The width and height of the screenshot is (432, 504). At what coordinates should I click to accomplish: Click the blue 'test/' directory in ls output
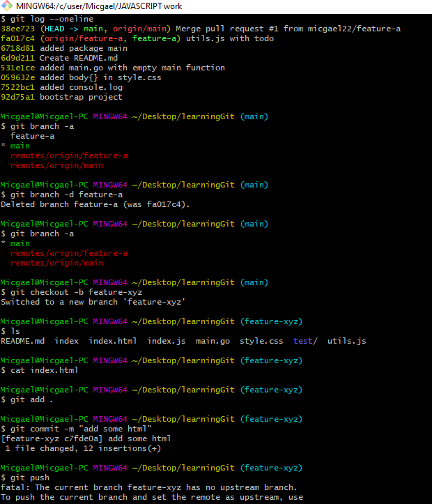coord(305,341)
